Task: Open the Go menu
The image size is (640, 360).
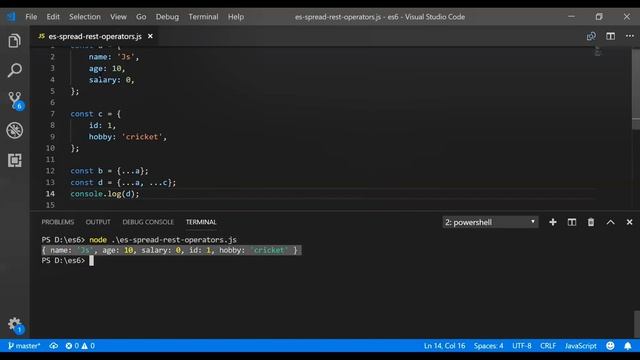Action: tap(141, 17)
